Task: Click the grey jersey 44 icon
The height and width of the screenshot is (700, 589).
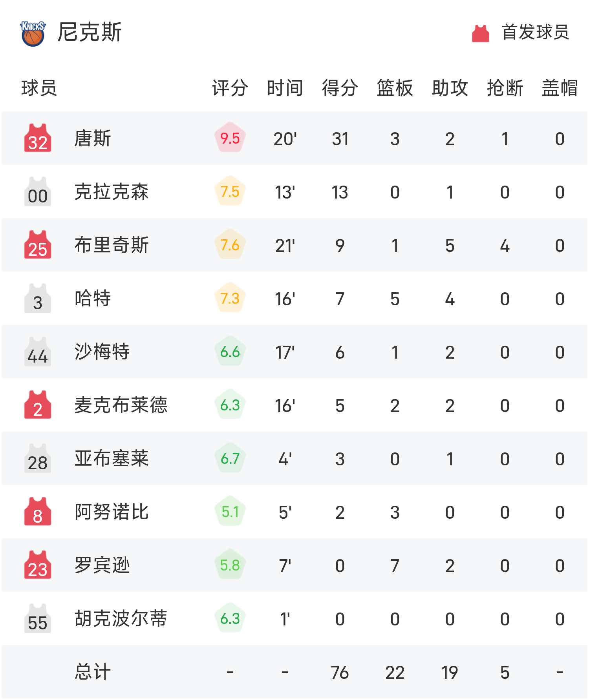Action: coord(38,352)
